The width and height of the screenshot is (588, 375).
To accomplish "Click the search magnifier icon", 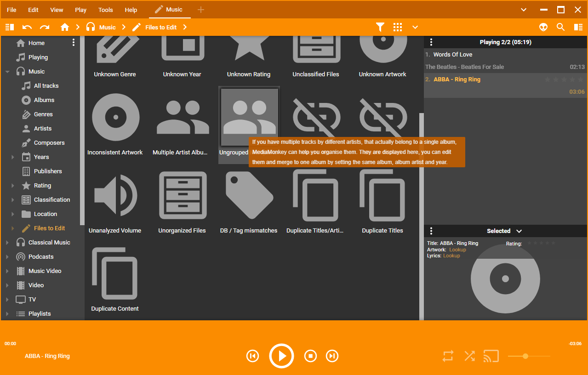I will tap(560, 27).
